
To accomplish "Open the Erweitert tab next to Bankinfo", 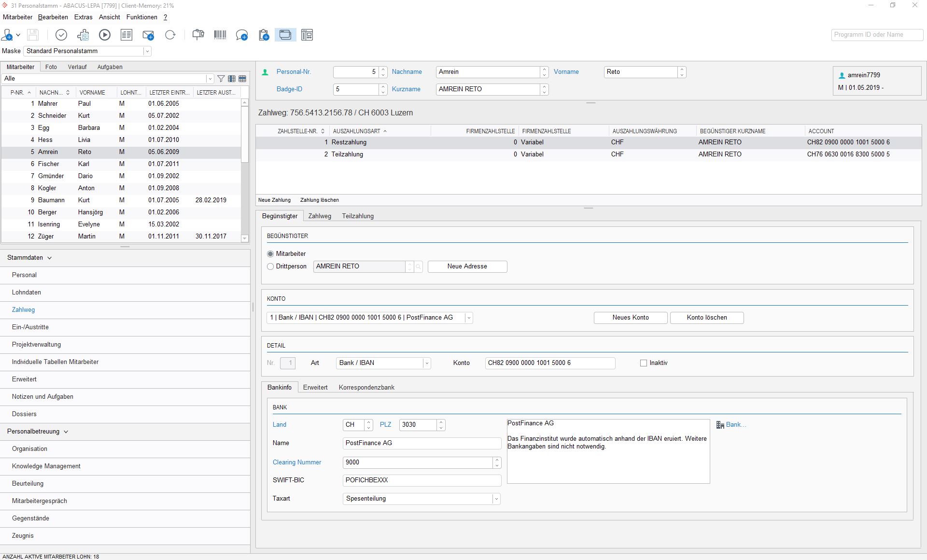I will tap(315, 388).
